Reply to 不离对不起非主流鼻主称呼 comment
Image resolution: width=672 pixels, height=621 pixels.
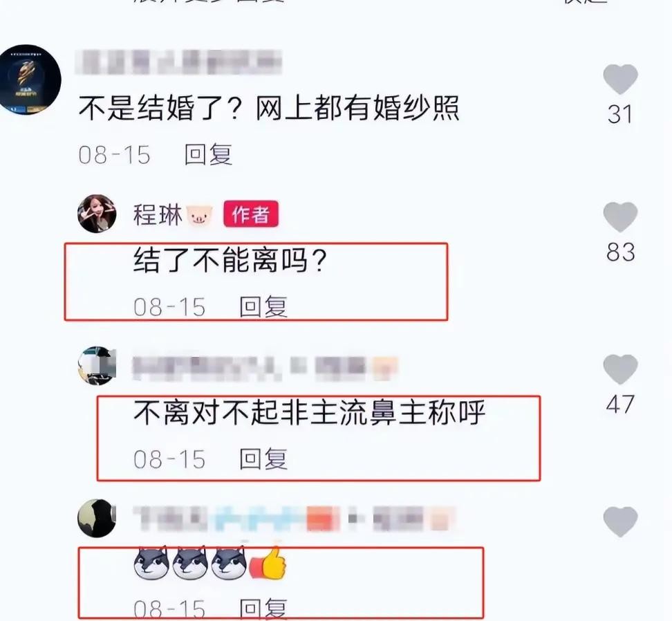pyautogui.click(x=263, y=459)
